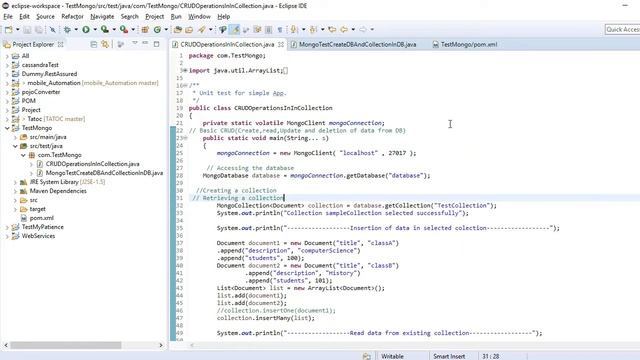The width and height of the screenshot is (640, 360).
Task: Click the New file toolbar icon
Action: pyautogui.click(x=9, y=29)
